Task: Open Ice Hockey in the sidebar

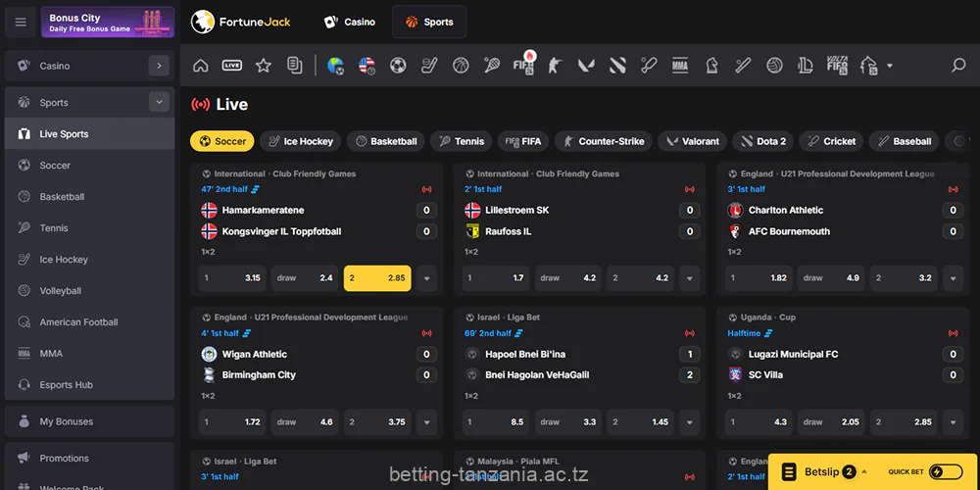Action: (x=89, y=259)
